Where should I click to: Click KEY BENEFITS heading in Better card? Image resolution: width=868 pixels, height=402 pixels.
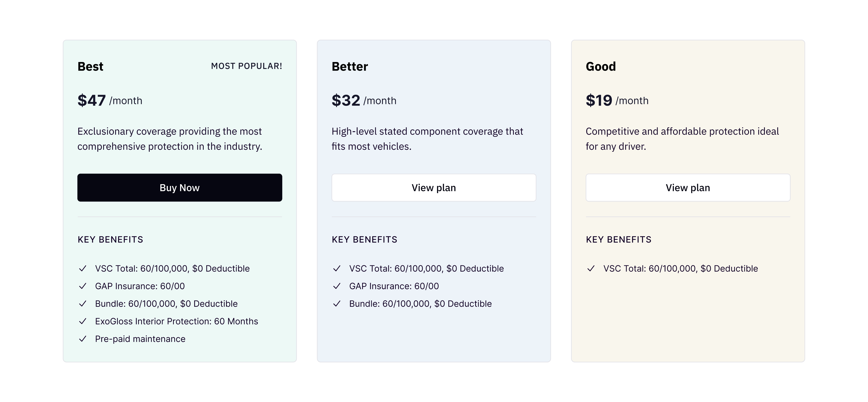tap(365, 240)
